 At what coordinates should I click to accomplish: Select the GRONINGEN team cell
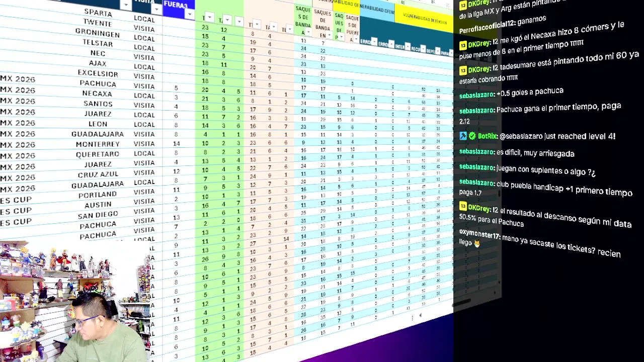pos(98,33)
